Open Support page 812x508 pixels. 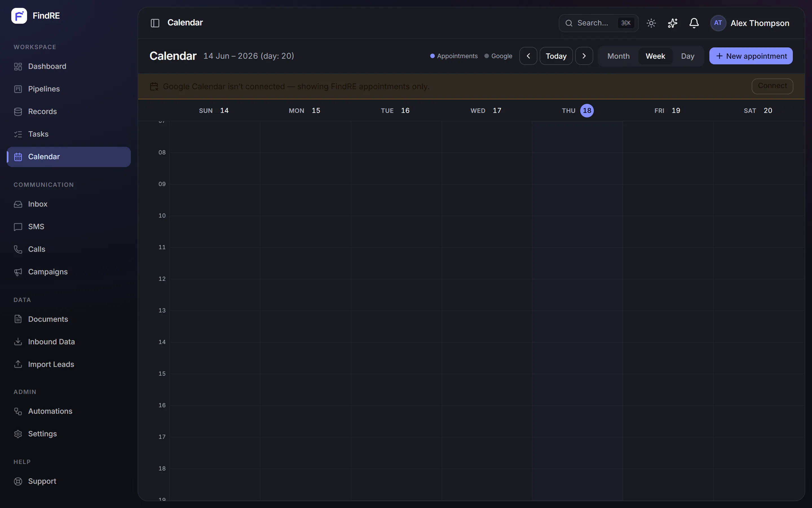point(69,481)
